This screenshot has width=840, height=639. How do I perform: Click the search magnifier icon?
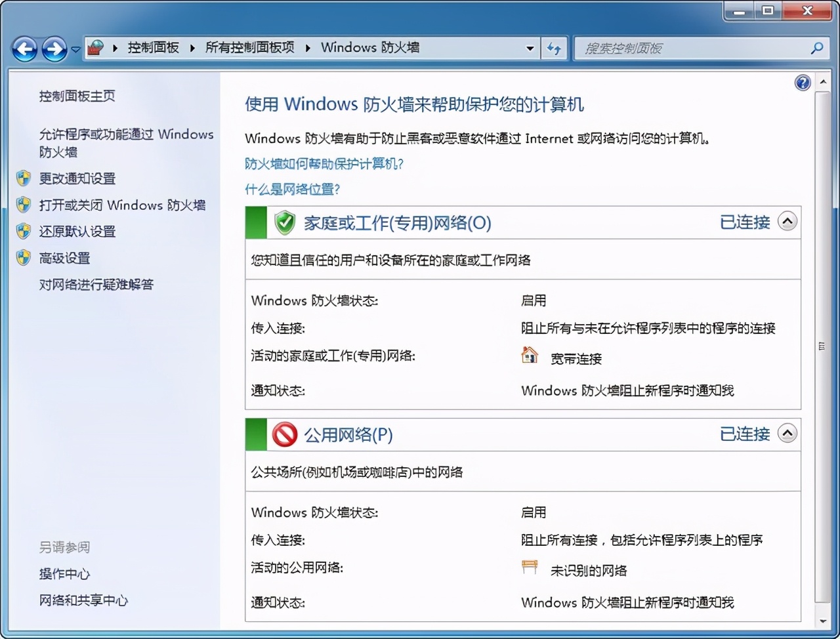tap(816, 48)
